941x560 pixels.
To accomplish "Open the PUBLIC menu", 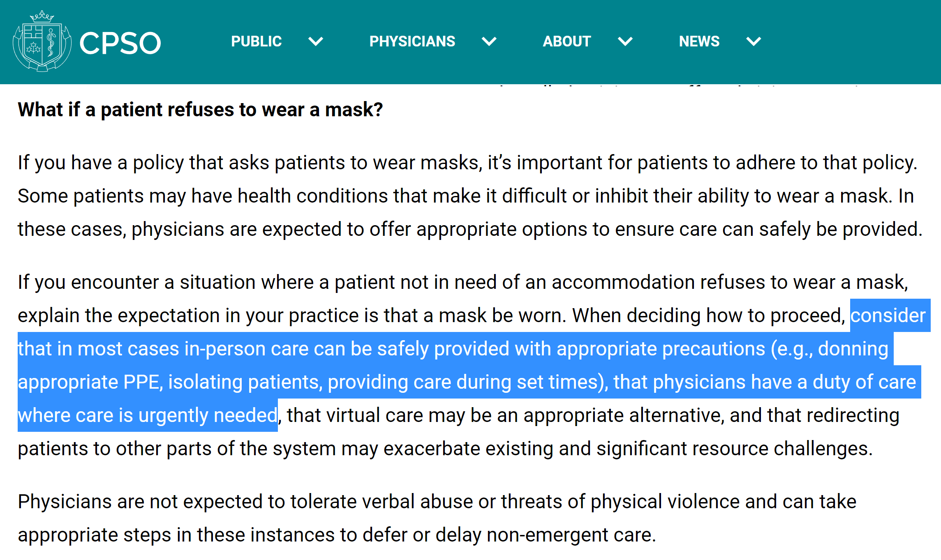I will (257, 41).
